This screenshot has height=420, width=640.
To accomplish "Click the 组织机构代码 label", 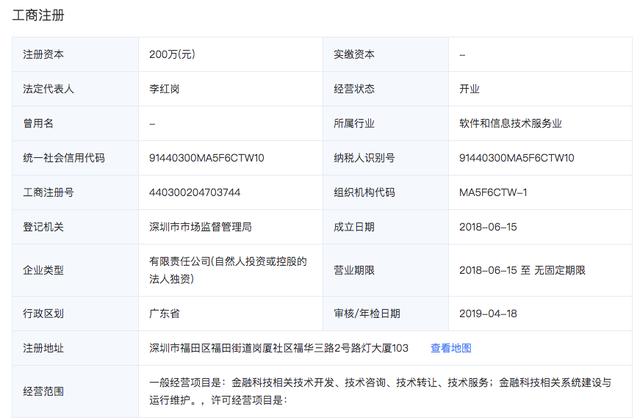I will pos(364,192).
